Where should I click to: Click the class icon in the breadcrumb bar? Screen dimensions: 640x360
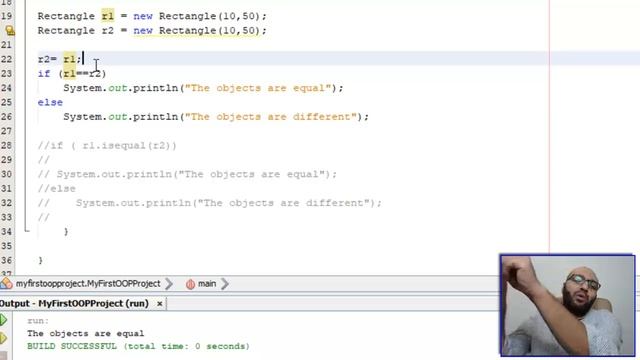pyautogui.click(x=6, y=283)
